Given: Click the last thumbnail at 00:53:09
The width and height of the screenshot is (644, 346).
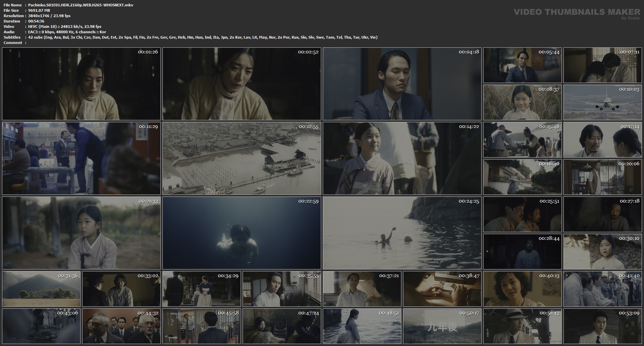Looking at the screenshot, I should [603, 326].
